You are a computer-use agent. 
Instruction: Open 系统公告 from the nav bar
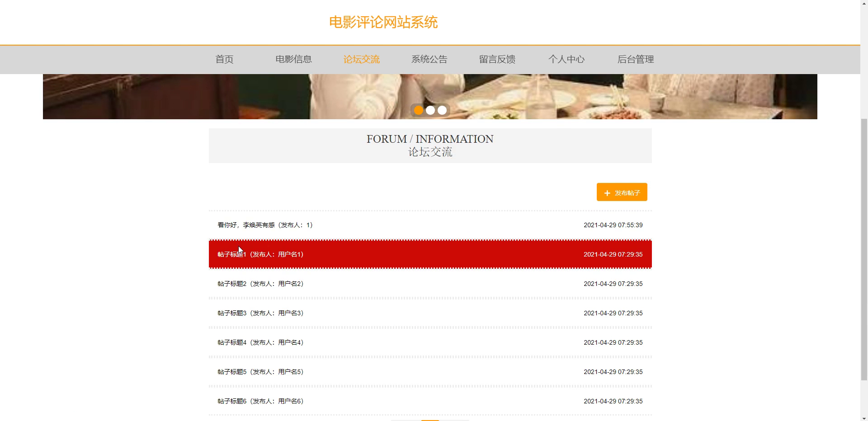pyautogui.click(x=429, y=59)
